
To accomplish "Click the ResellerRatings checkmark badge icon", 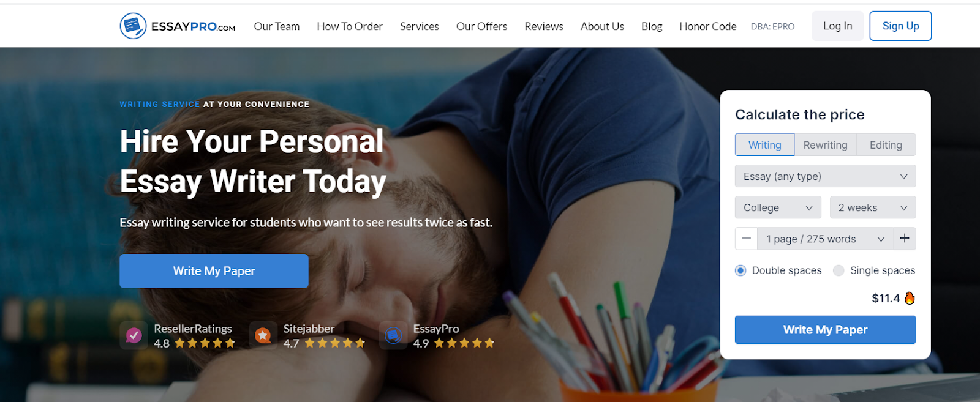I will 134,335.
